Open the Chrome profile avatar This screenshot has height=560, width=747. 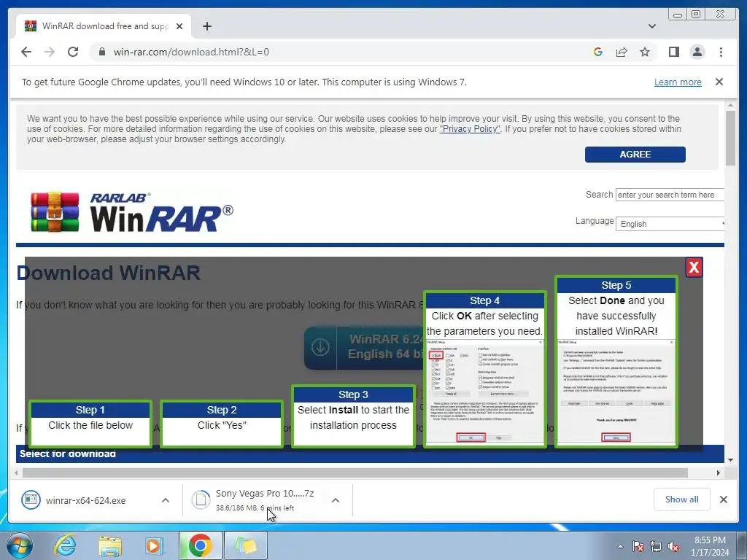point(697,52)
